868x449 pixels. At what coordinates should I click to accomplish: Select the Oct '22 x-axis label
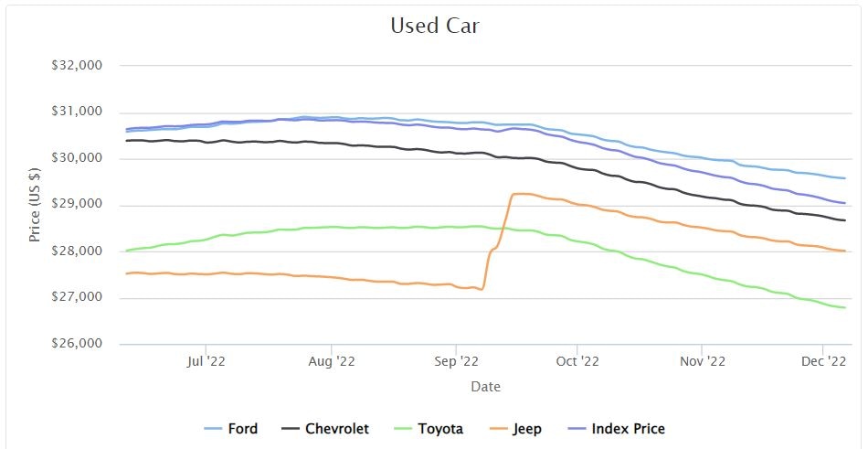(577, 362)
